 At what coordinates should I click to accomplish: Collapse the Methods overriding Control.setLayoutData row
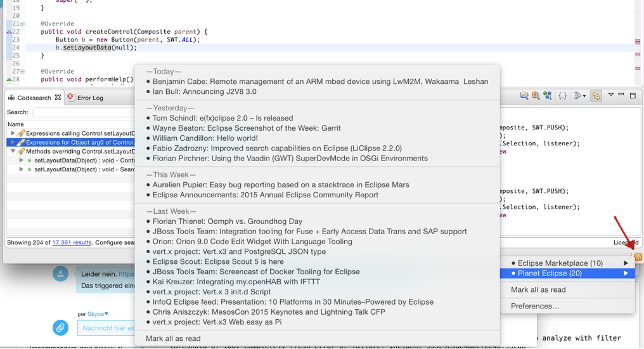click(x=13, y=151)
